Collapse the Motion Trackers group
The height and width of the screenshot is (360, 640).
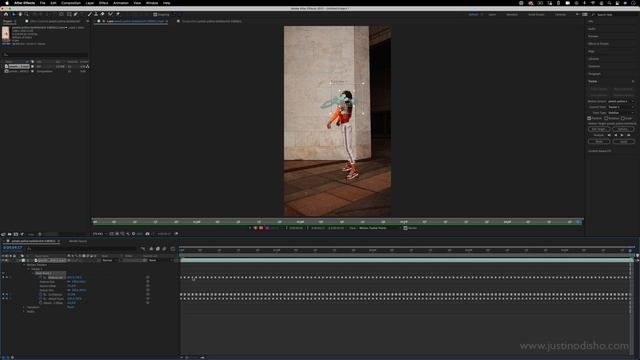point(24,265)
